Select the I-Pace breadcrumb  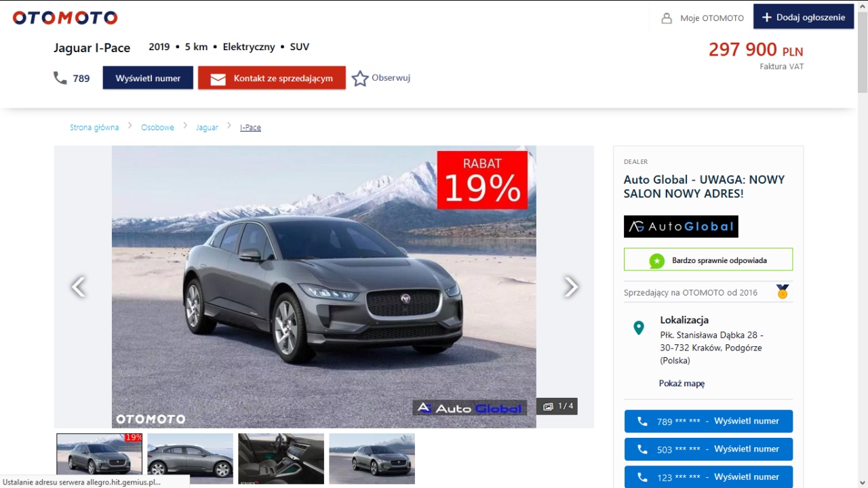[x=250, y=127]
